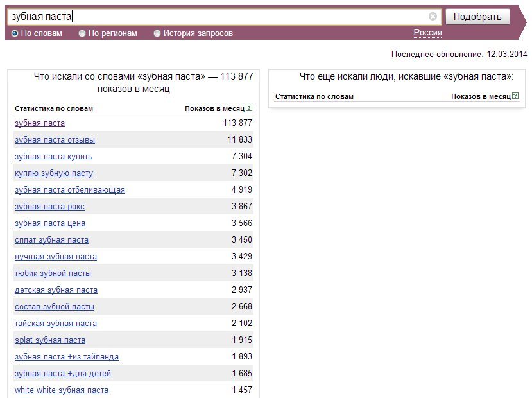Click the value '3 138' for тюбик
Image resolution: width=532 pixels, height=398 pixels.
tap(242, 273)
